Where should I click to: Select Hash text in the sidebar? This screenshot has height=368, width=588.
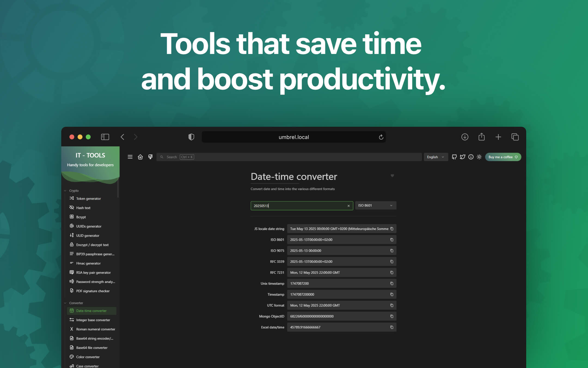[x=84, y=207]
